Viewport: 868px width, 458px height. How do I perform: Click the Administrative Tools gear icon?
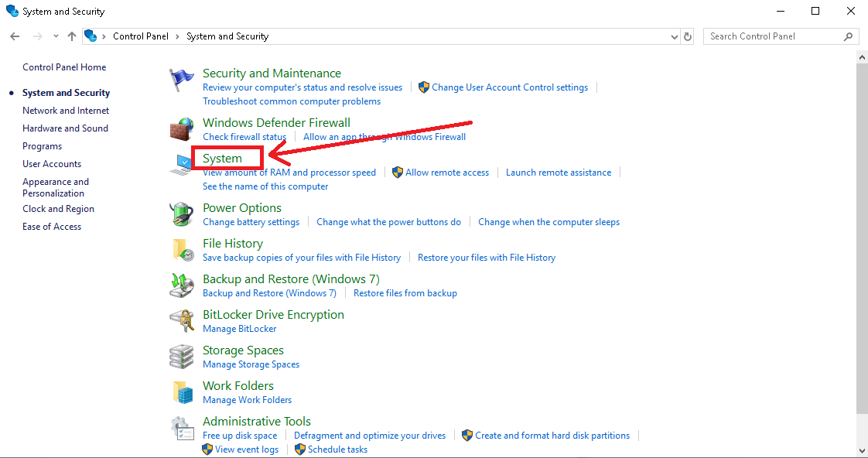(182, 428)
